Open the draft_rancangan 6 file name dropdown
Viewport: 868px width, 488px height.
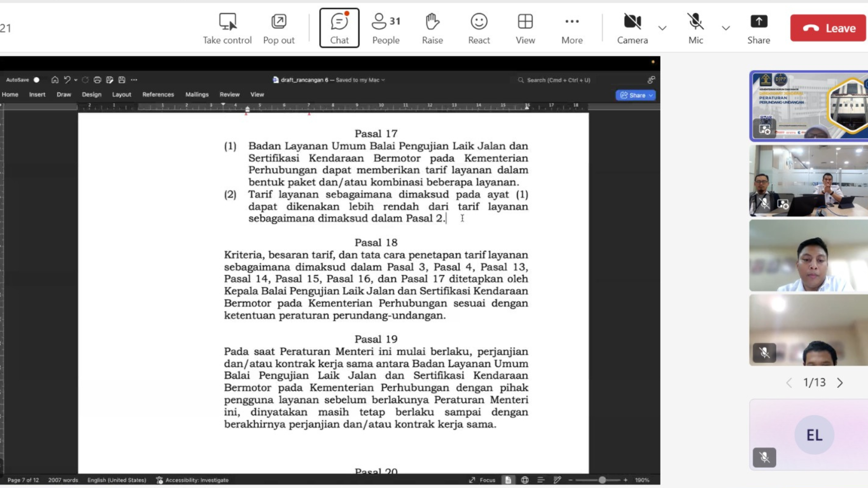pos(383,80)
